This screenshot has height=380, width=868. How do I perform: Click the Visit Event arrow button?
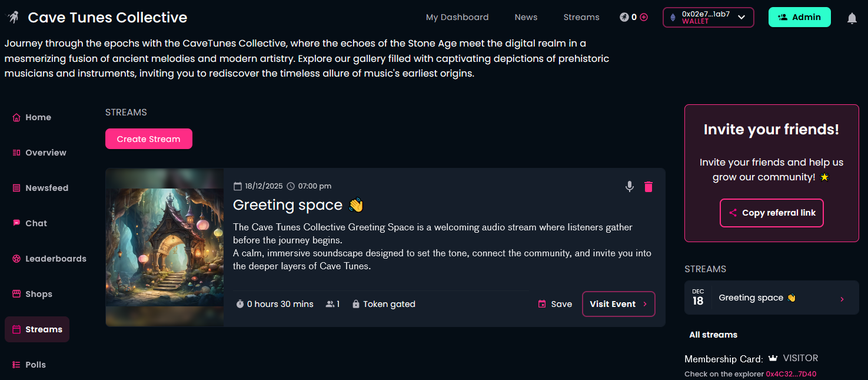[x=618, y=304]
